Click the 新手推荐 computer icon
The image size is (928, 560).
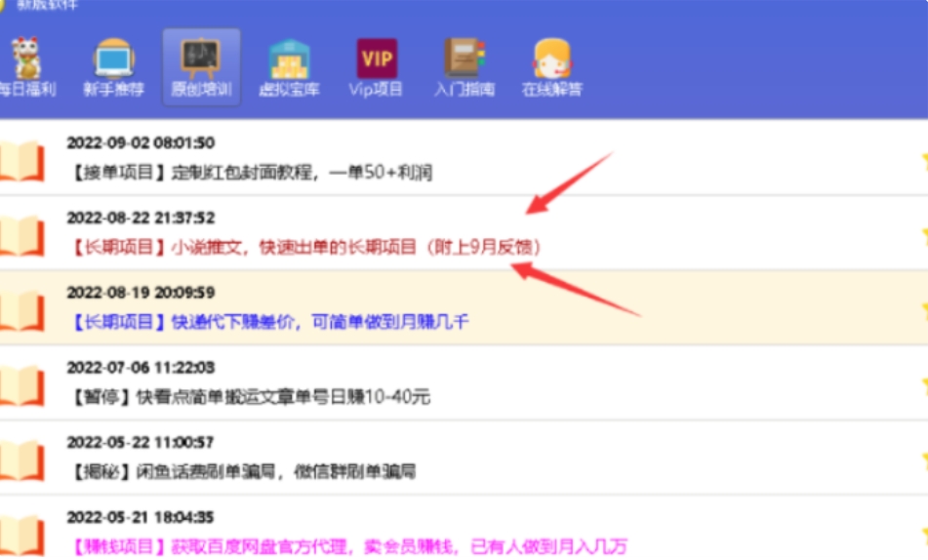pyautogui.click(x=113, y=59)
